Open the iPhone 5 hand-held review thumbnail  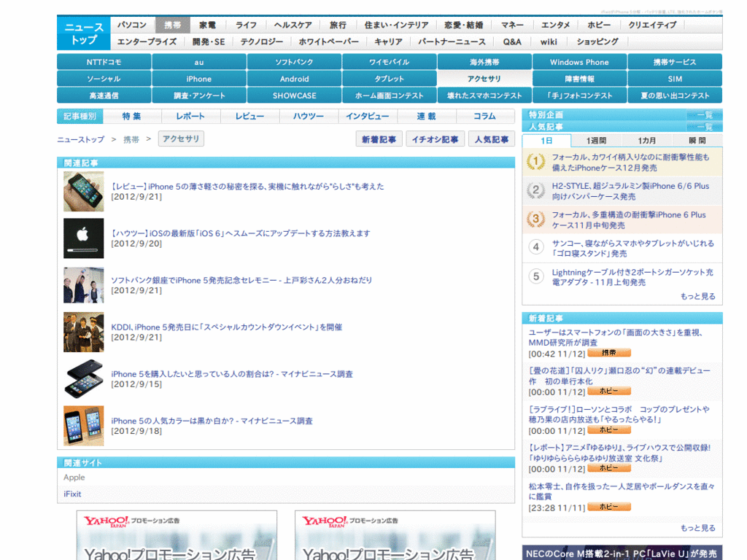[83, 192]
